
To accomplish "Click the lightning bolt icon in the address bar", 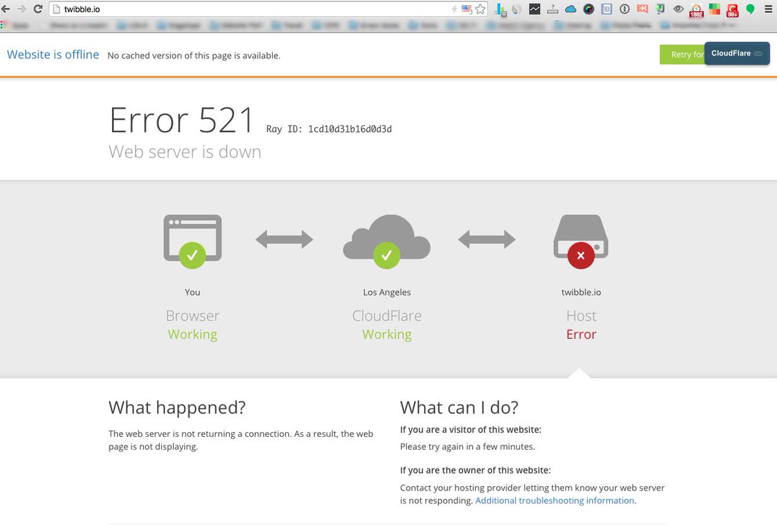I will [455, 9].
